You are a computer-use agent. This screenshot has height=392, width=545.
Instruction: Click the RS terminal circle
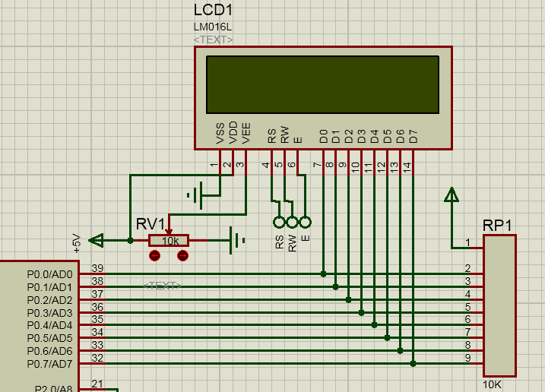pyautogui.click(x=279, y=222)
